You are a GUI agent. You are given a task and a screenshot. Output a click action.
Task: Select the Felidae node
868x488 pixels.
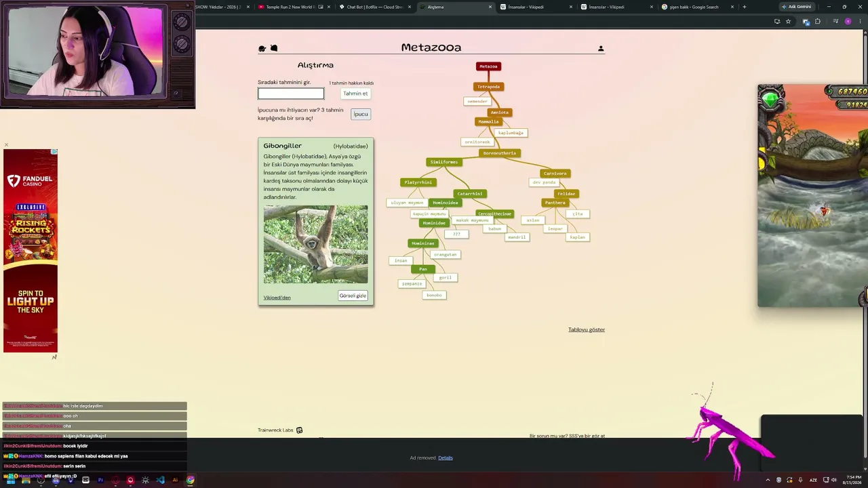coord(566,194)
